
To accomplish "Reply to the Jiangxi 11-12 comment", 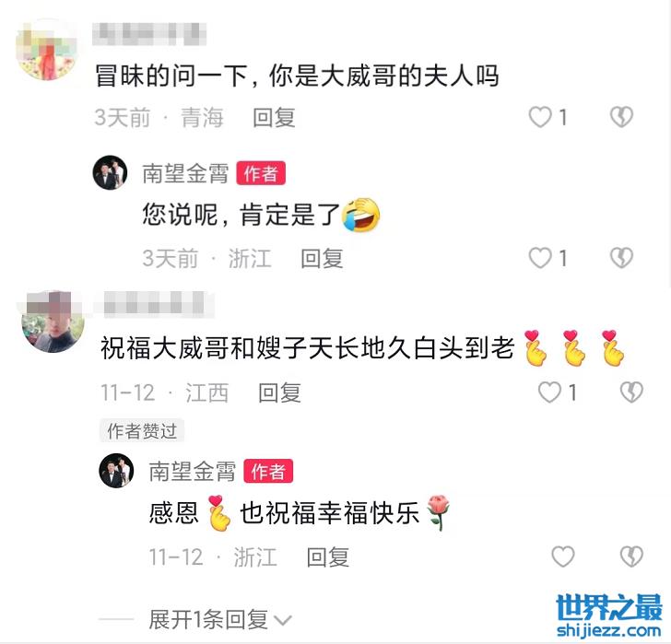I will [279, 392].
